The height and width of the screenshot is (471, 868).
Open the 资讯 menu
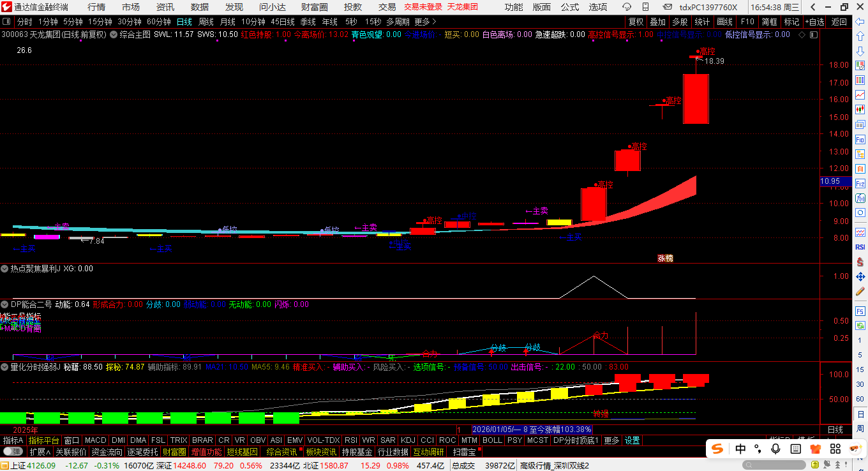point(165,7)
